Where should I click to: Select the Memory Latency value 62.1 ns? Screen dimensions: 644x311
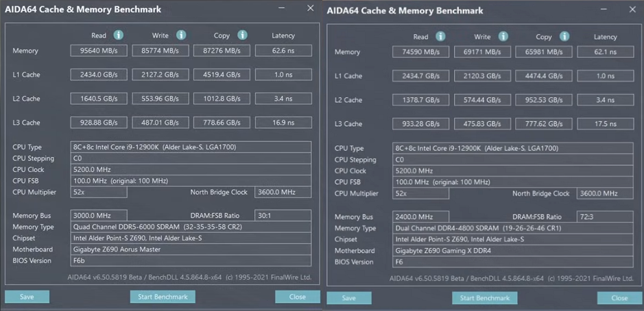606,51
